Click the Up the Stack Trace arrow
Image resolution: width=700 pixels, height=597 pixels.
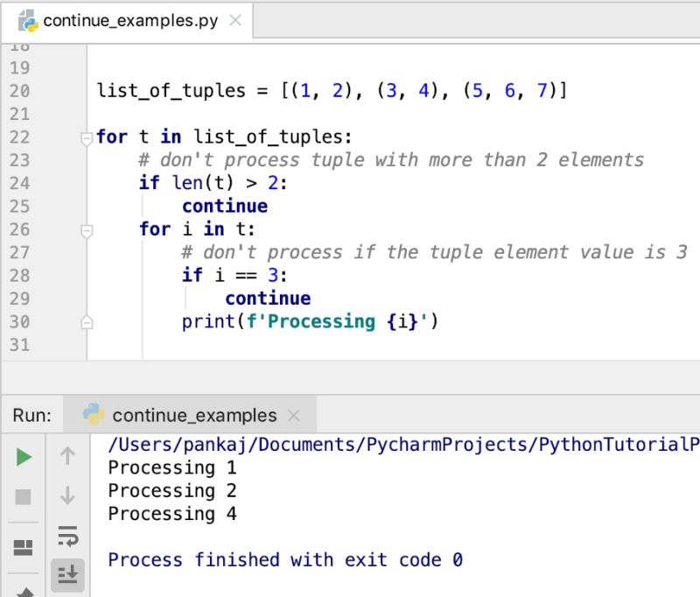coord(67,456)
